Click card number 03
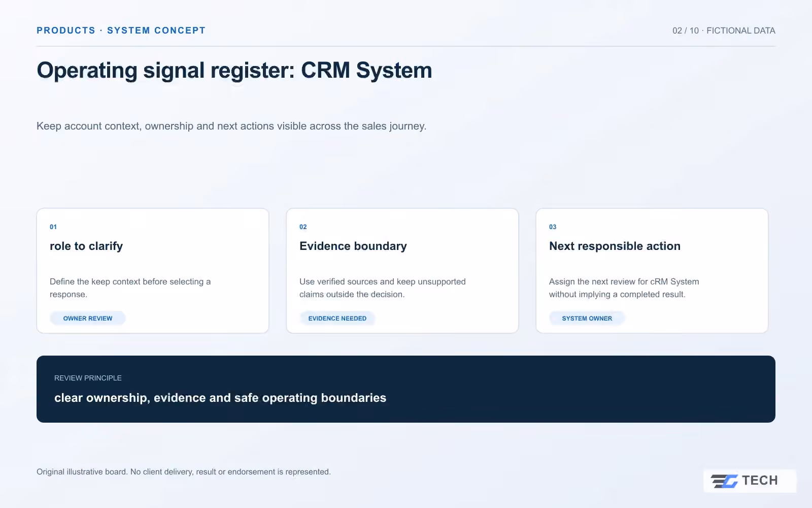 pyautogui.click(x=553, y=227)
